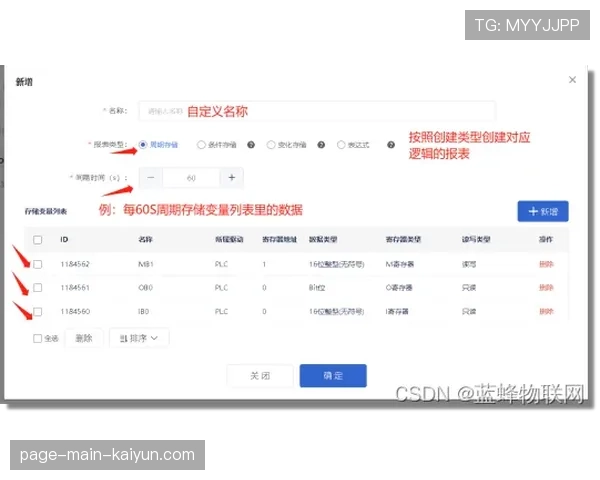Image resolution: width=600 pixels, height=480 pixels.
Task: Delete the IB0 row via its red link
Action: pyautogui.click(x=546, y=312)
